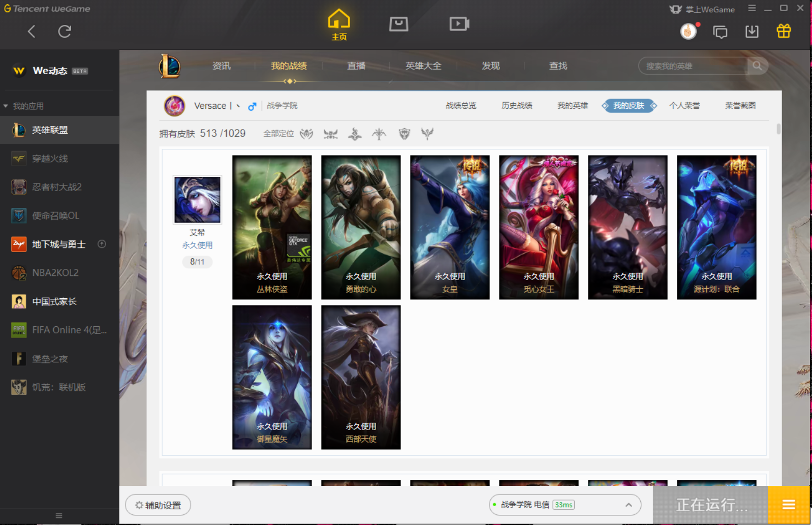Click the Versace summoner avatar
Screen dimensions: 812x525
[x=174, y=106]
